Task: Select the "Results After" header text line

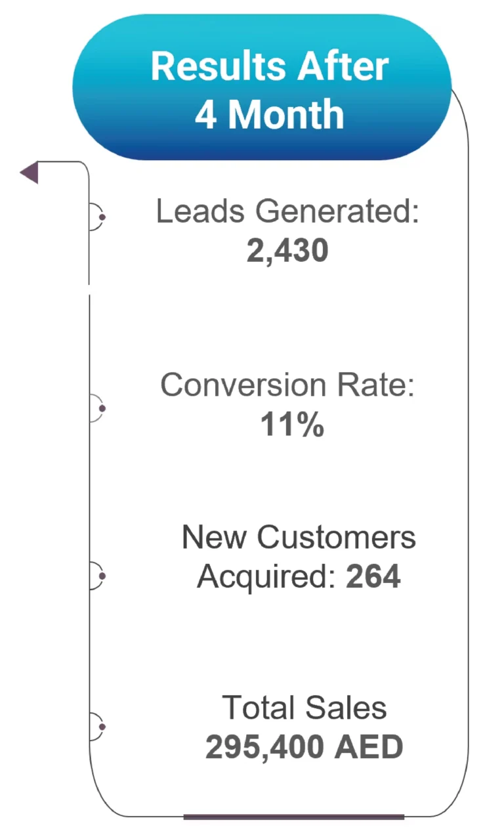Action: (269, 66)
